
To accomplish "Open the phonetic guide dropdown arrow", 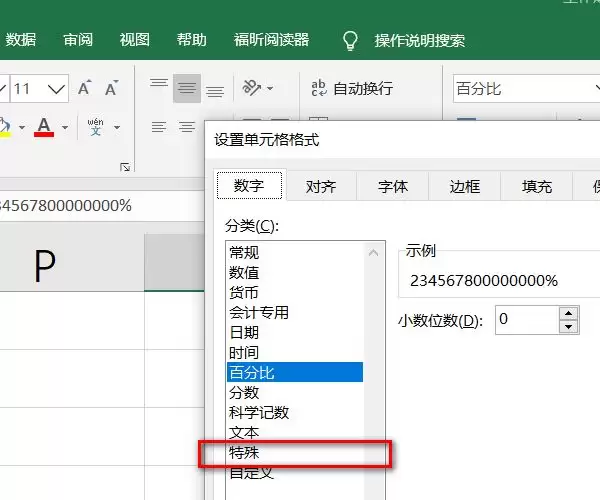I will point(117,127).
